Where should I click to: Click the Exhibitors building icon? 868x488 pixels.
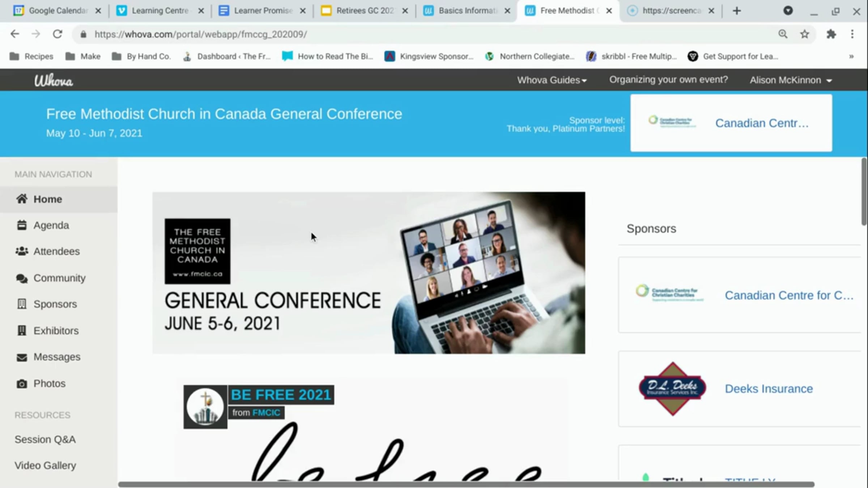pos(22,330)
